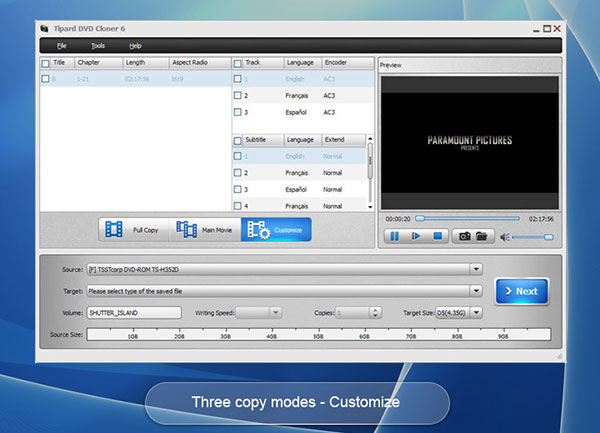Click the preview playback progress slider
The width and height of the screenshot is (600, 433).
[468, 218]
